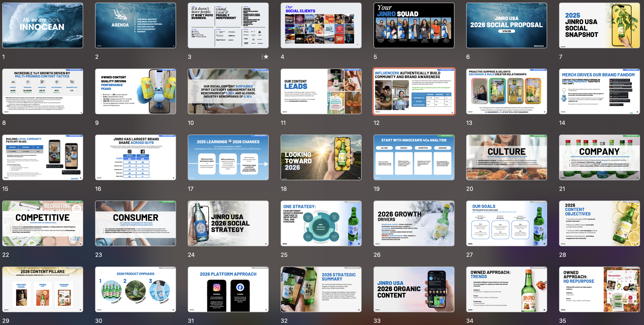Image resolution: width=644 pixels, height=325 pixels.
Task: Select the Agenda slide
Action: (x=136, y=25)
